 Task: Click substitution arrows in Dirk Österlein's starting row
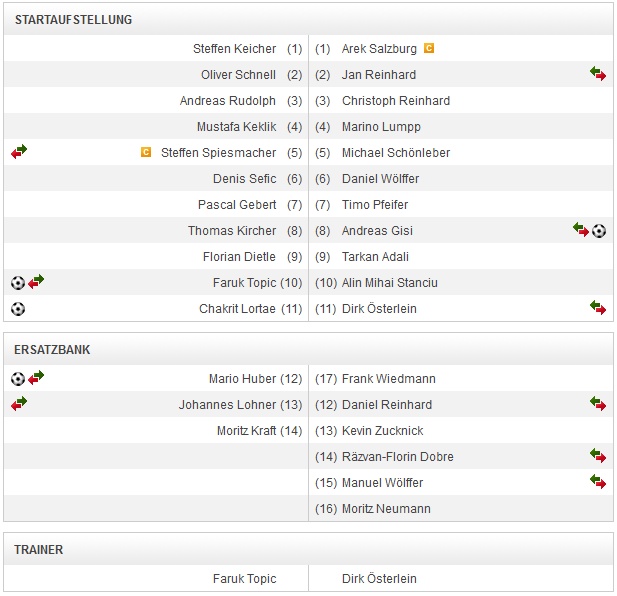coord(598,308)
